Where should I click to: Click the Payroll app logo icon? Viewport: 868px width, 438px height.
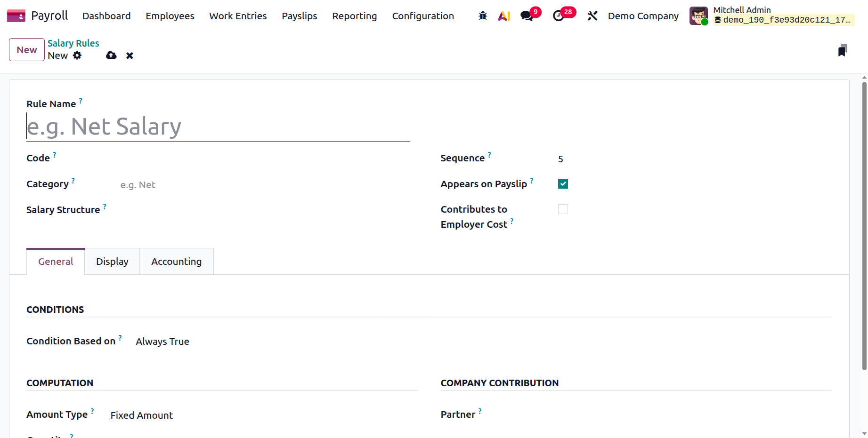16,16
